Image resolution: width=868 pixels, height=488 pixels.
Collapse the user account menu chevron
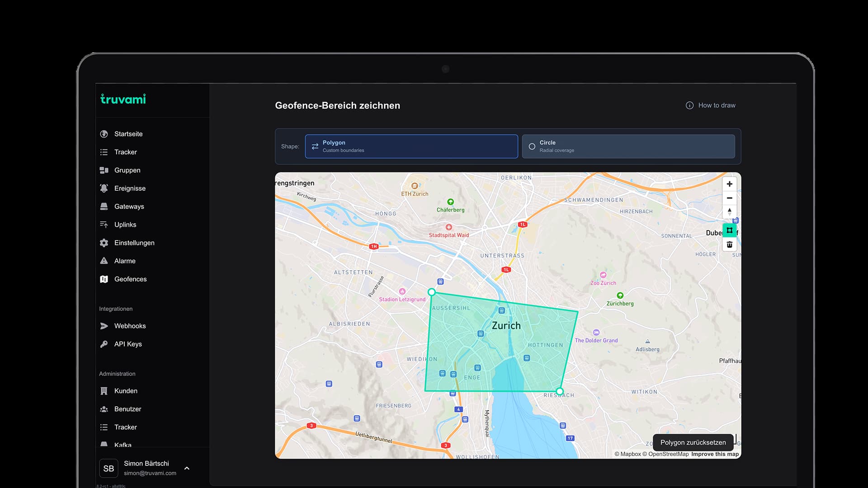click(x=187, y=469)
